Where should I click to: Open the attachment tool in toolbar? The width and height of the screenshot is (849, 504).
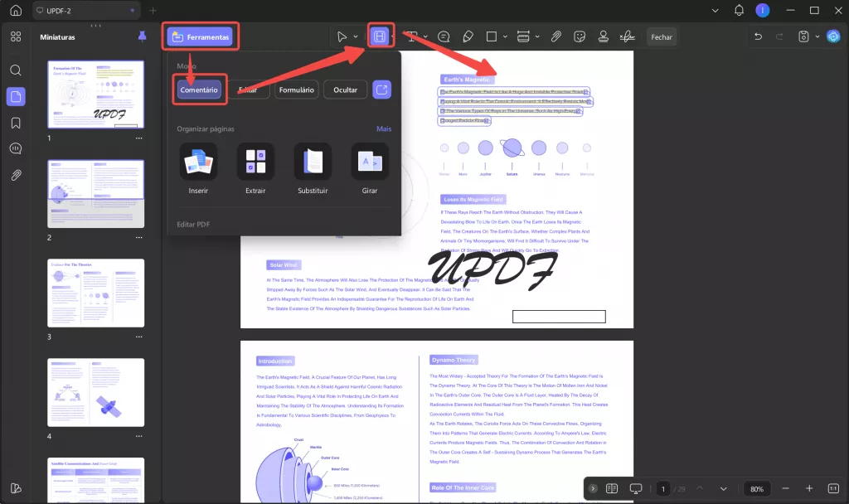tap(556, 36)
